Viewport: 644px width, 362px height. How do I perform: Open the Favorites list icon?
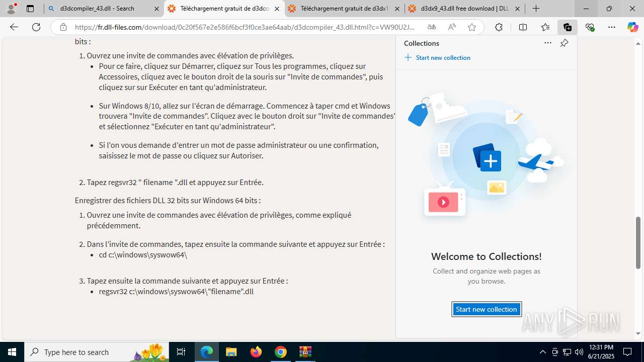pyautogui.click(x=545, y=27)
